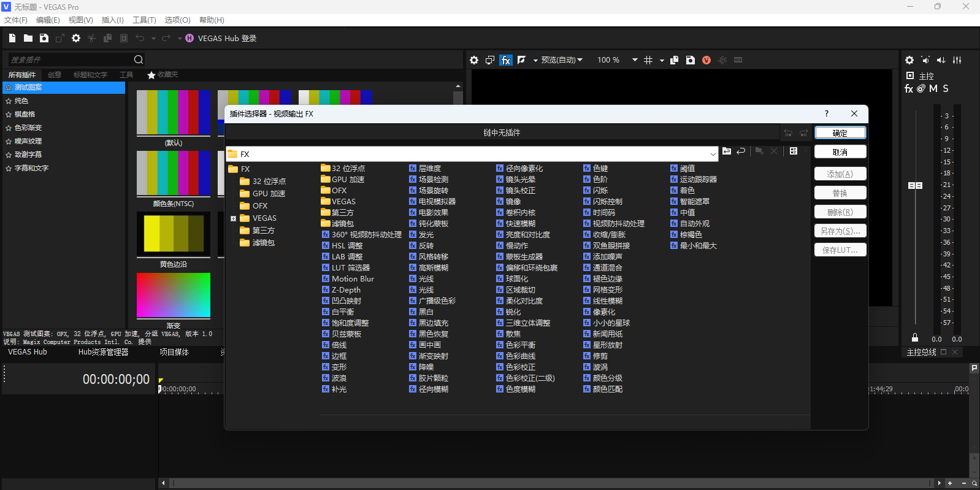Viewport: 980px width, 490px height.
Task: Go up one folder level in plugin chooser
Action: 727,151
